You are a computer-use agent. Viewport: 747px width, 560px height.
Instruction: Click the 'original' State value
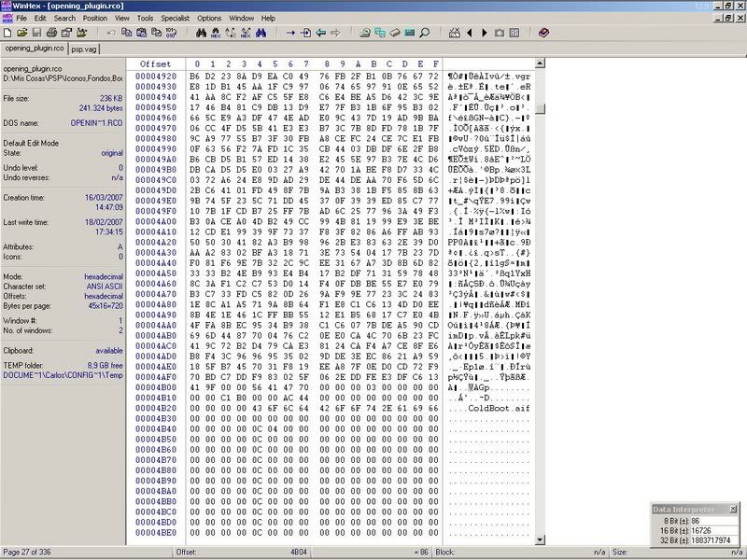(x=112, y=153)
